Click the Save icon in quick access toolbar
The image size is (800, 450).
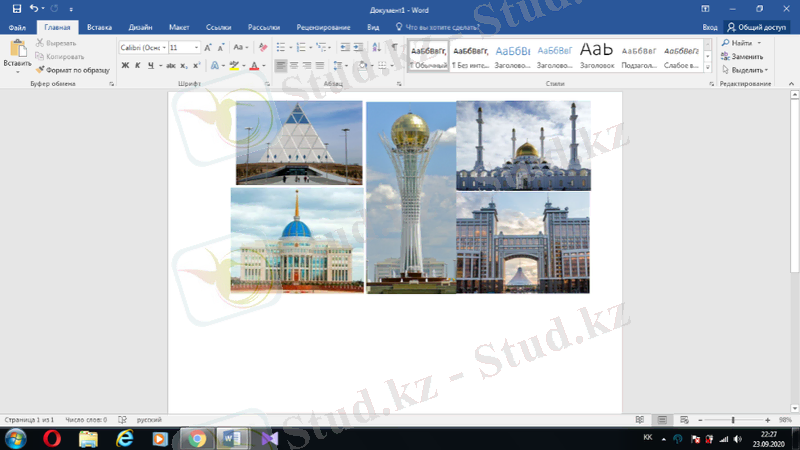tap(17, 8)
